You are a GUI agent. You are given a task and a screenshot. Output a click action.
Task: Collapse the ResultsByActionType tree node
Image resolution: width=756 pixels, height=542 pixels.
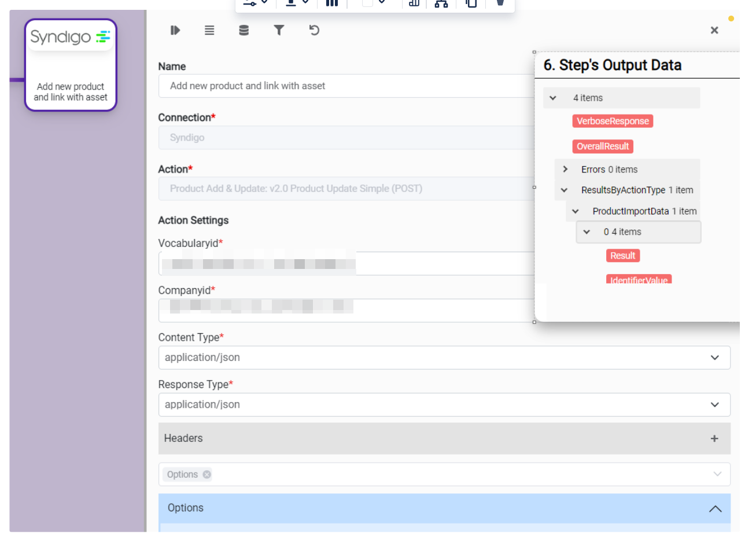coord(564,190)
